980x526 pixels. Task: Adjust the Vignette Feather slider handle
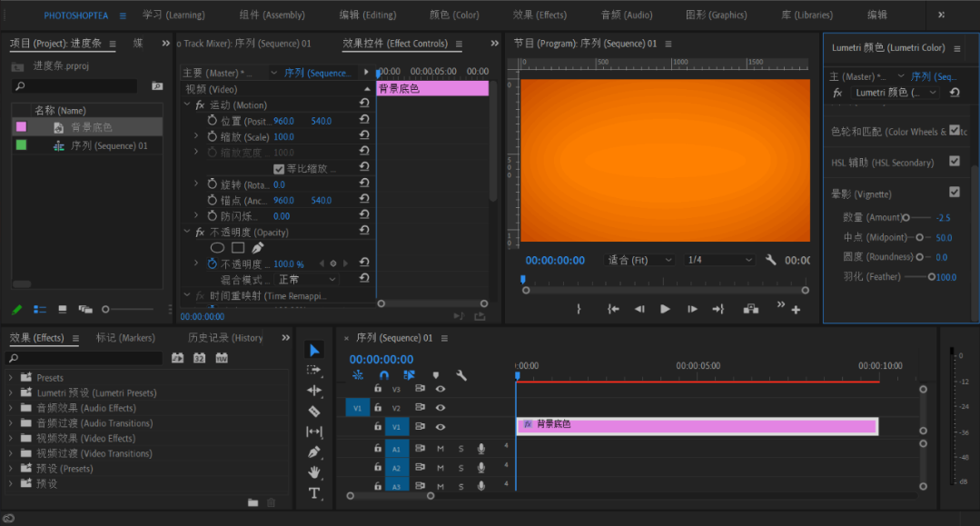point(931,277)
